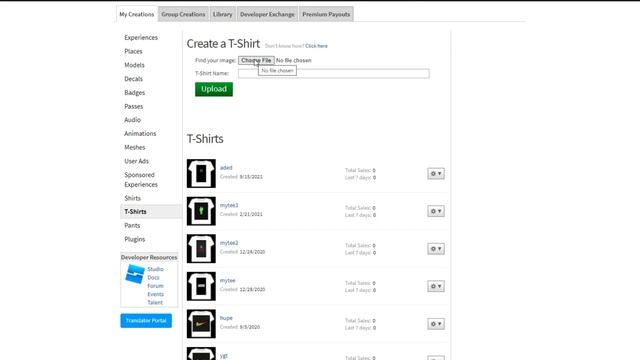Open the hupe name link
The width and height of the screenshot is (640, 360).
pyautogui.click(x=226, y=318)
